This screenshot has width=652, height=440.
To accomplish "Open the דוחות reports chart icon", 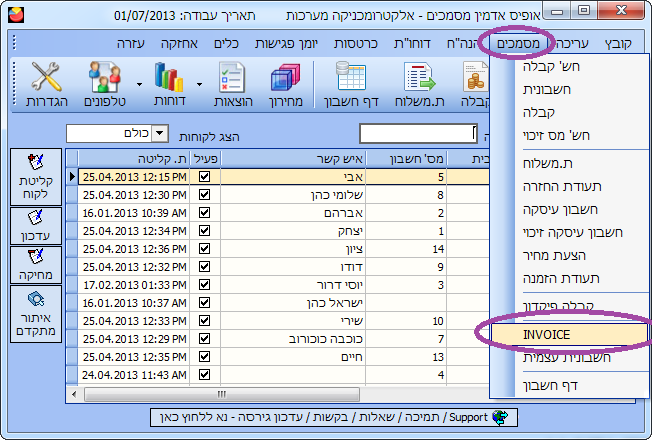I will [x=169, y=84].
